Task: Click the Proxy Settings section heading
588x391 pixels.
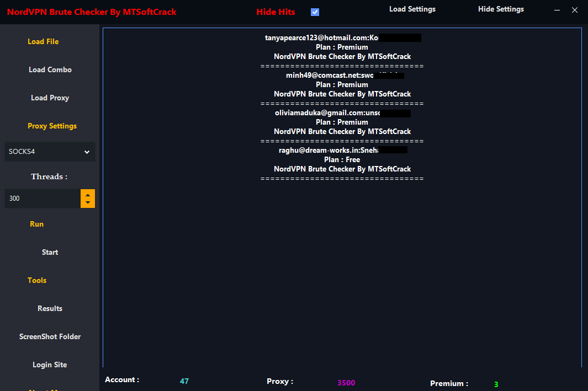Action: click(52, 126)
